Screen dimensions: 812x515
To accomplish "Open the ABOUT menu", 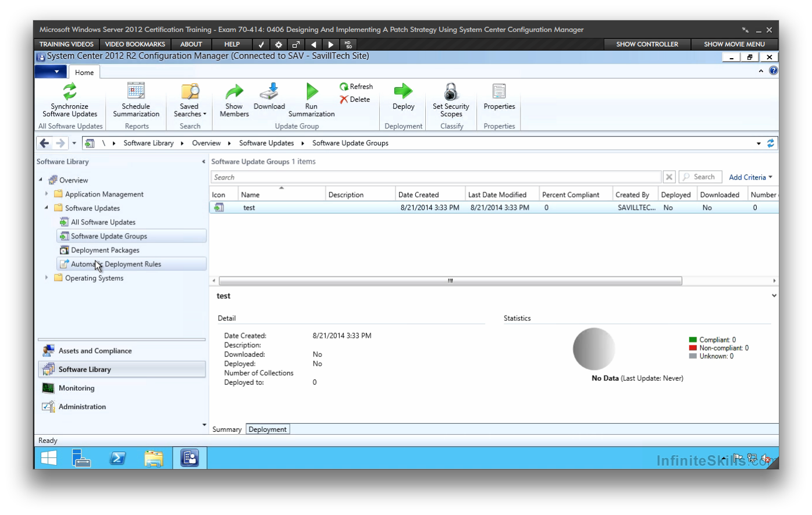I will click(191, 44).
